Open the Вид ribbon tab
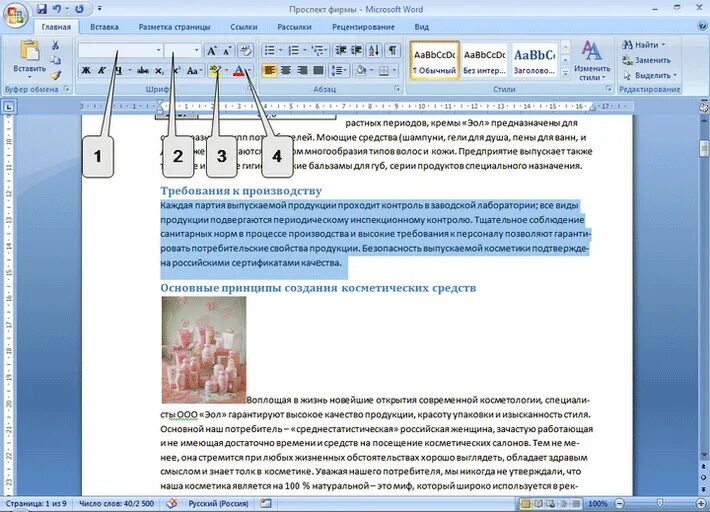Screen dimensions: 710x512 [x=422, y=27]
